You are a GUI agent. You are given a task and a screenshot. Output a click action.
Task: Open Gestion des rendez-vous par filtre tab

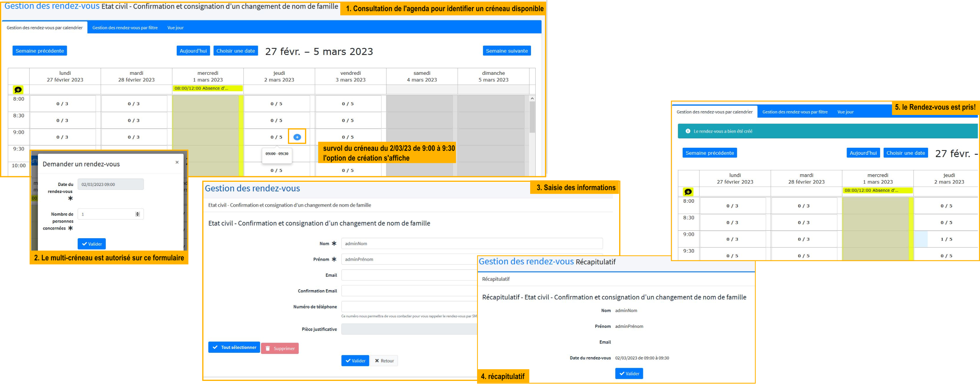(125, 28)
